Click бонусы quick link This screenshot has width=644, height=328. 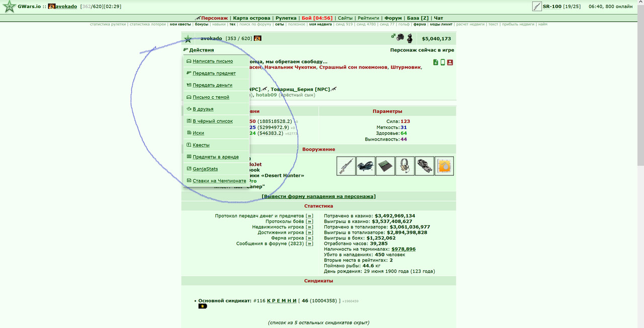[202, 24]
